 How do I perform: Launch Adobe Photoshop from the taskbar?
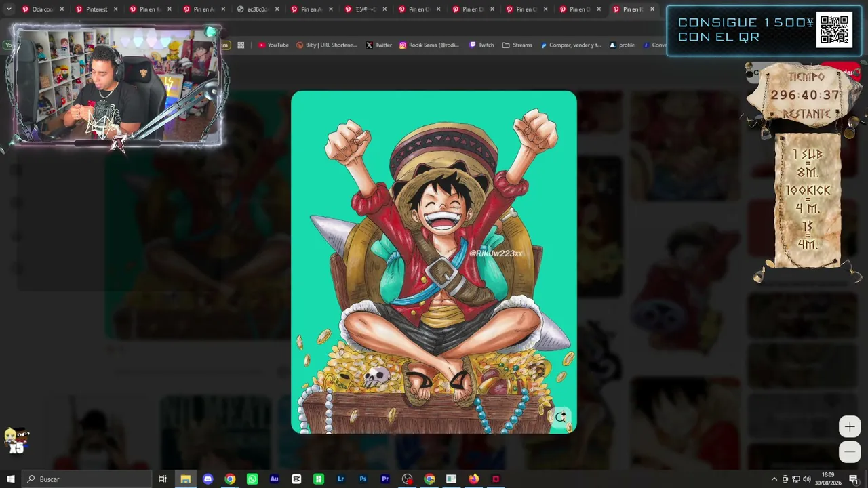pos(363,479)
